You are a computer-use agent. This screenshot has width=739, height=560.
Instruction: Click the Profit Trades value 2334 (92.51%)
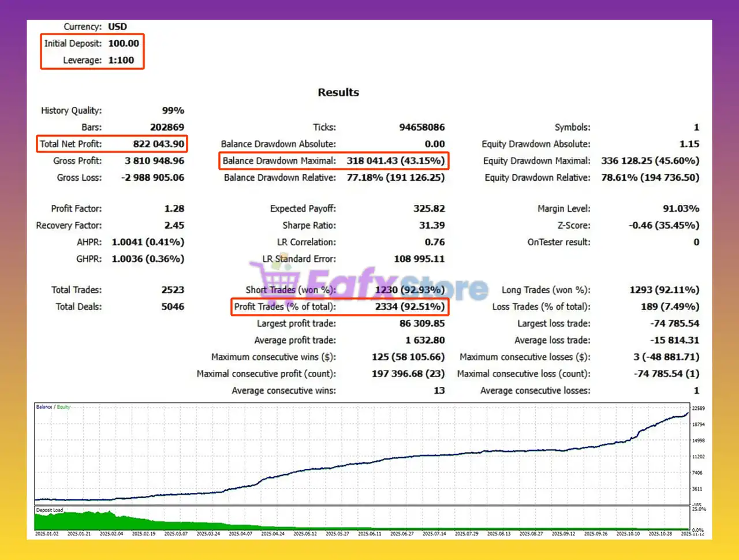click(x=409, y=307)
